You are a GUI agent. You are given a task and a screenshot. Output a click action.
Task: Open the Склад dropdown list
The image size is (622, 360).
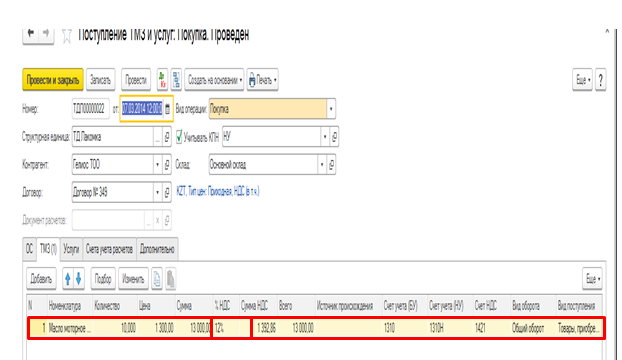pyautogui.click(x=322, y=164)
